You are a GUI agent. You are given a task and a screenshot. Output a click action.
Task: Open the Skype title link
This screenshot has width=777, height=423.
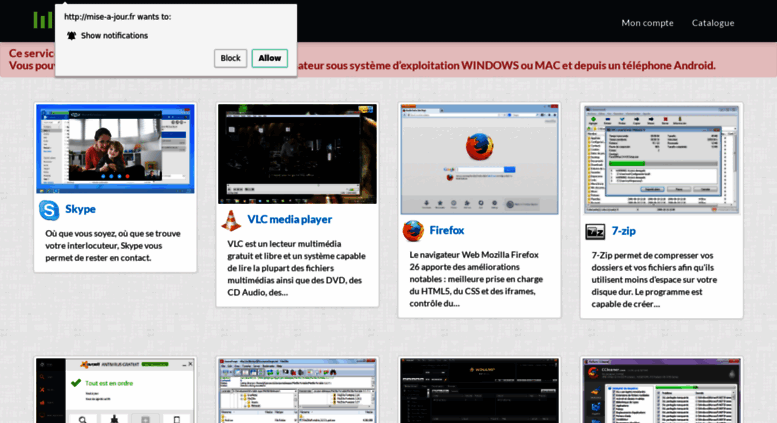(x=80, y=209)
